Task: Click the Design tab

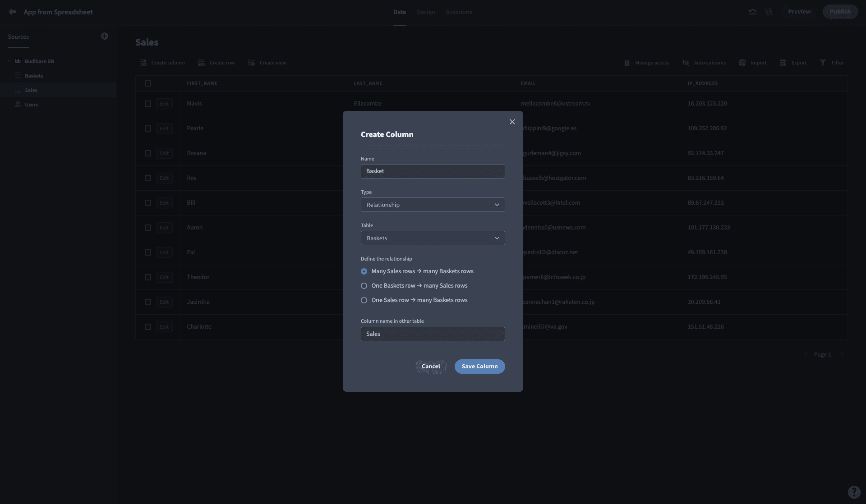Action: tap(426, 11)
